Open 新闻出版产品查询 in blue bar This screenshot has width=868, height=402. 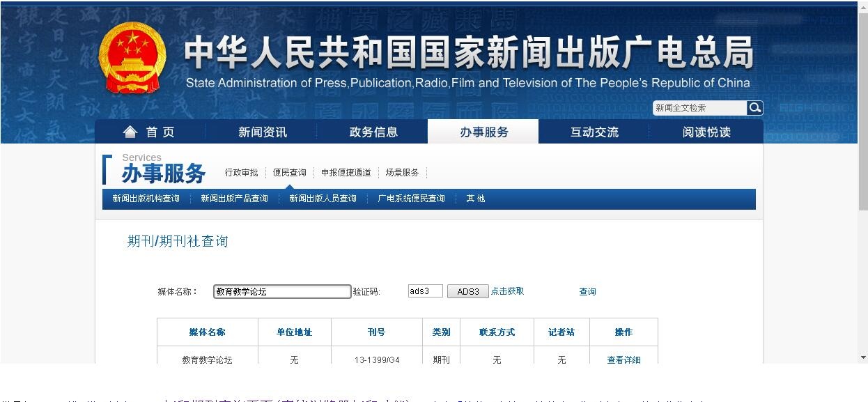point(234,199)
